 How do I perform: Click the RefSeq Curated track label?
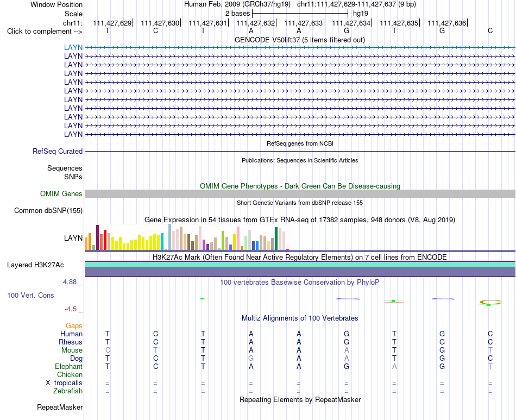58,152
